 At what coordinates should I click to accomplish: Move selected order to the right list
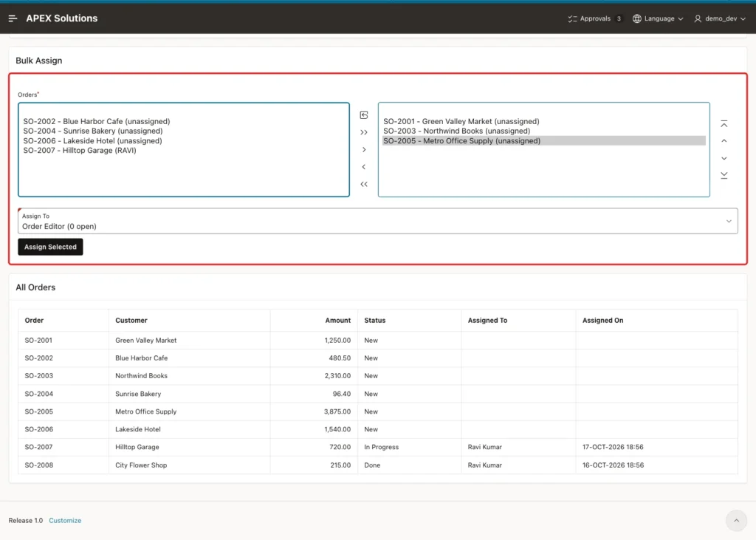364,150
